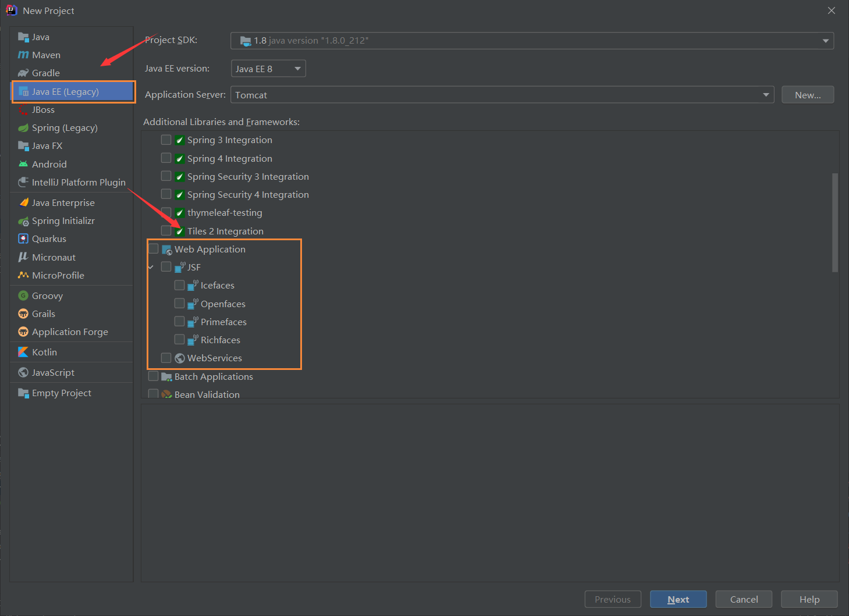
Task: Click the Quarkus icon
Action: [x=23, y=239]
